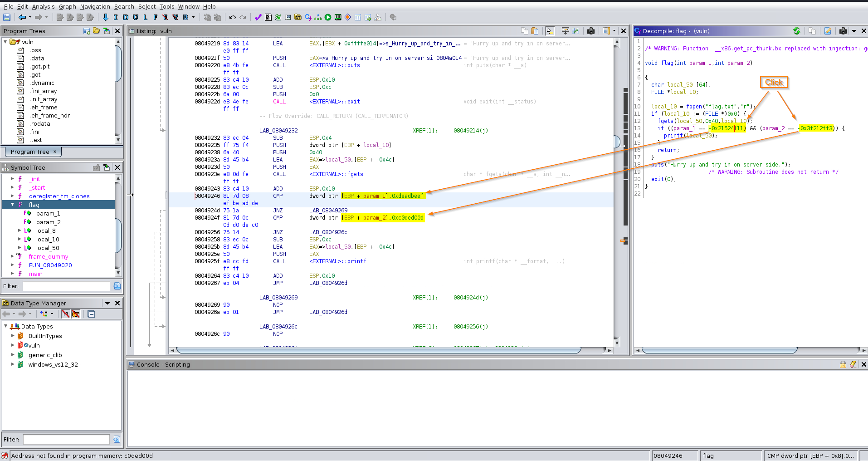Click the yellow folder icon in Program Trees header
This screenshot has height=461, width=868.
coord(97,31)
